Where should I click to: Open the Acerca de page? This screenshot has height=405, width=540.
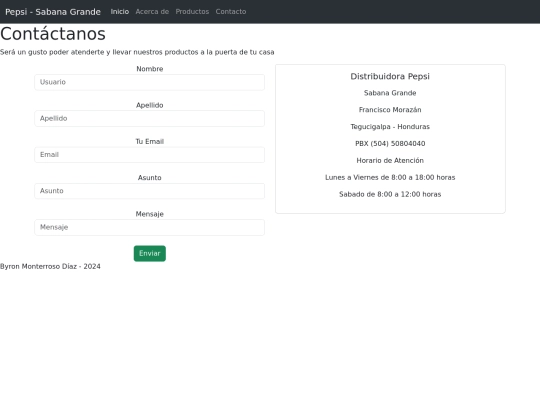[152, 12]
